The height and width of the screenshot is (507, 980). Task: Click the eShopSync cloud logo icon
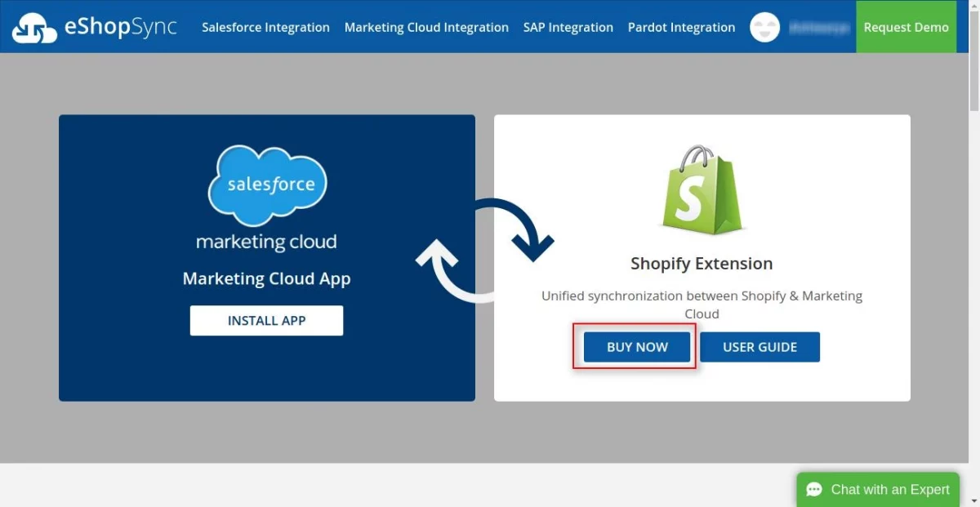click(34, 28)
